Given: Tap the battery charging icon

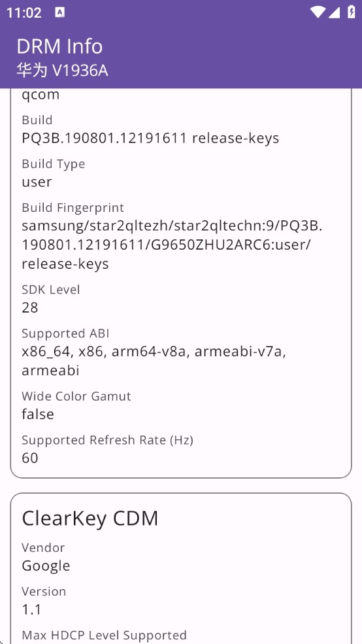Looking at the screenshot, I should click(351, 12).
